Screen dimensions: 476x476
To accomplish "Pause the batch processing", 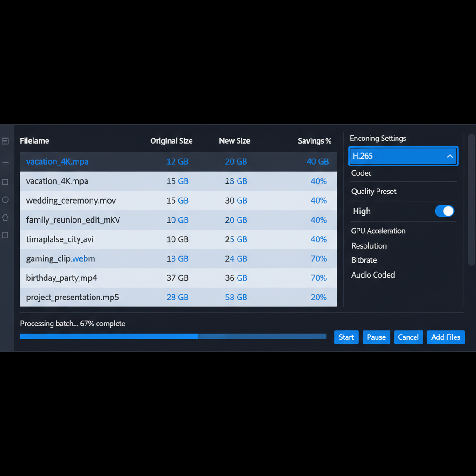I will click(376, 337).
